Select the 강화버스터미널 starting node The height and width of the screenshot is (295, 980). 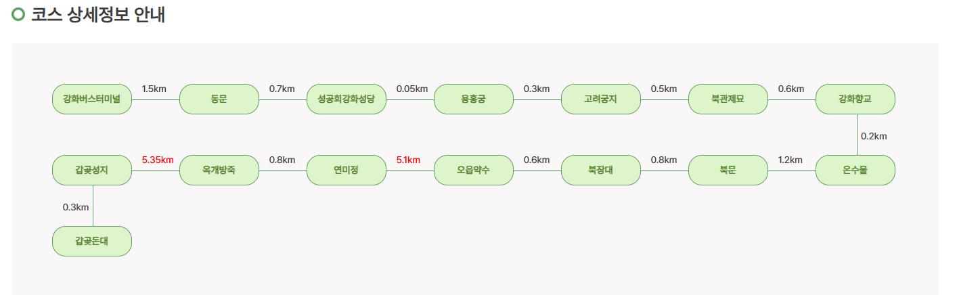click(92, 99)
